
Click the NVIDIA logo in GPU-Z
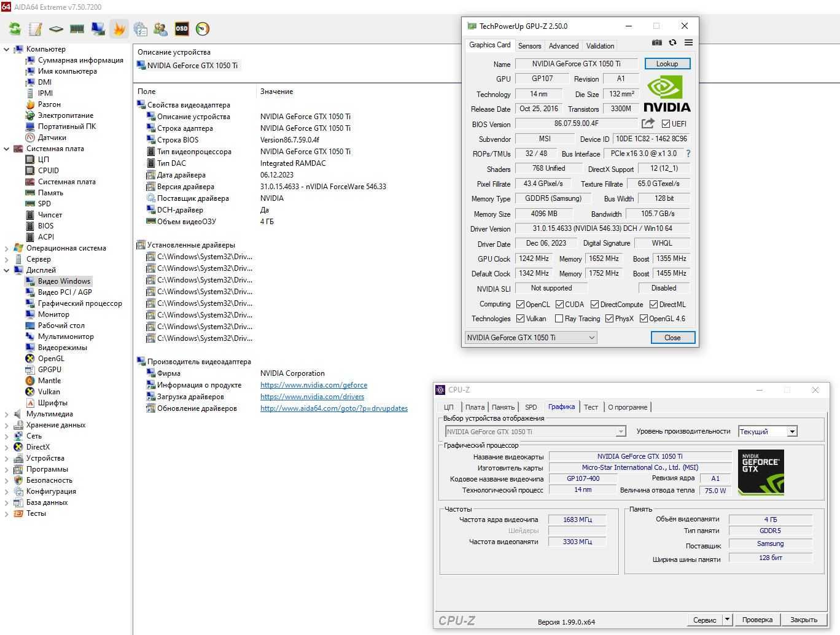coord(667,93)
